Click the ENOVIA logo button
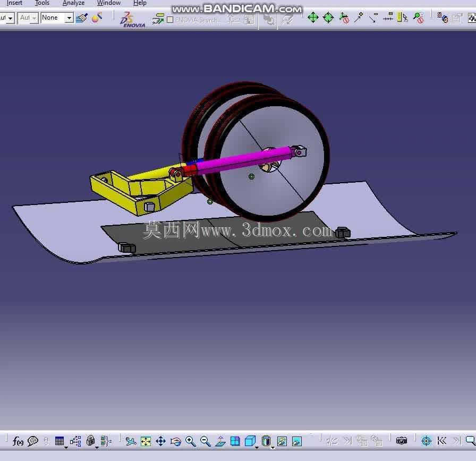 point(132,20)
